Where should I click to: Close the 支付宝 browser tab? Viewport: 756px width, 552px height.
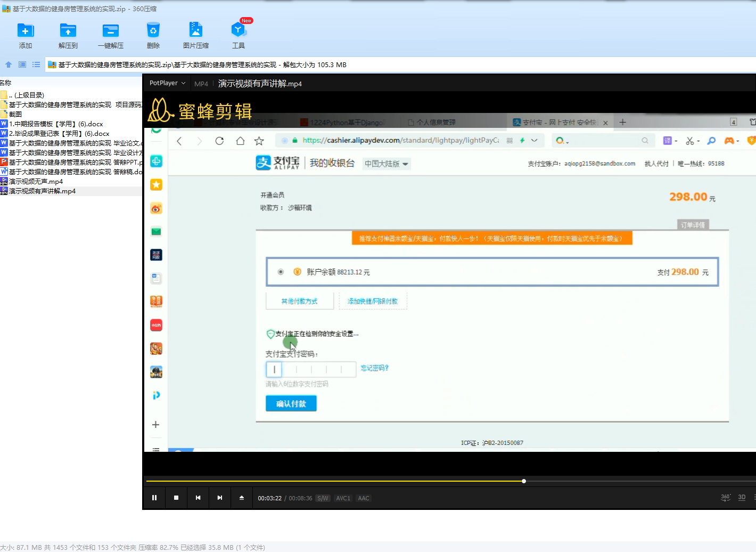click(x=605, y=123)
